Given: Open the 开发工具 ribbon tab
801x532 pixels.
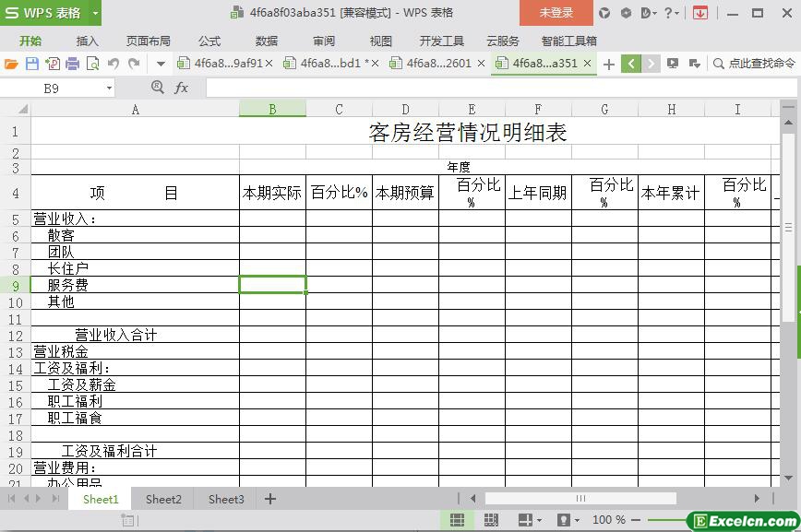Looking at the screenshot, I should pyautogui.click(x=441, y=41).
